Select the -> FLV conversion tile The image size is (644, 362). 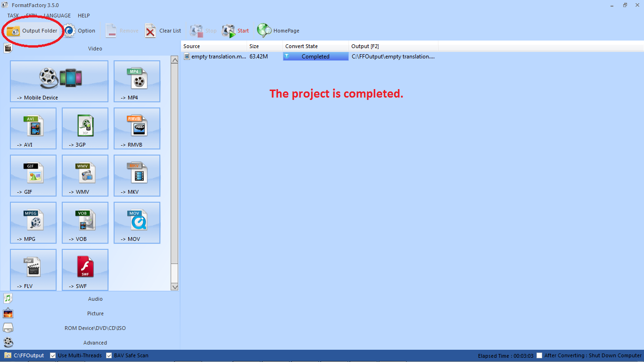(33, 270)
